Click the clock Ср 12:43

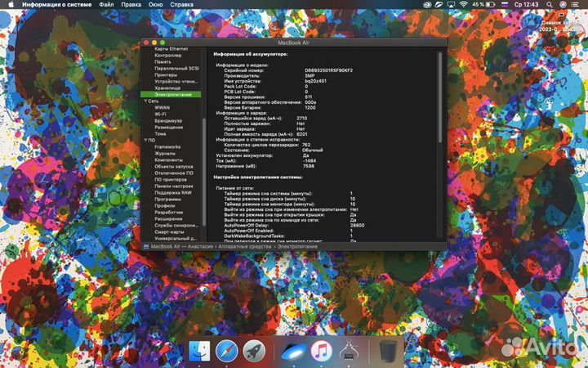[x=526, y=5]
